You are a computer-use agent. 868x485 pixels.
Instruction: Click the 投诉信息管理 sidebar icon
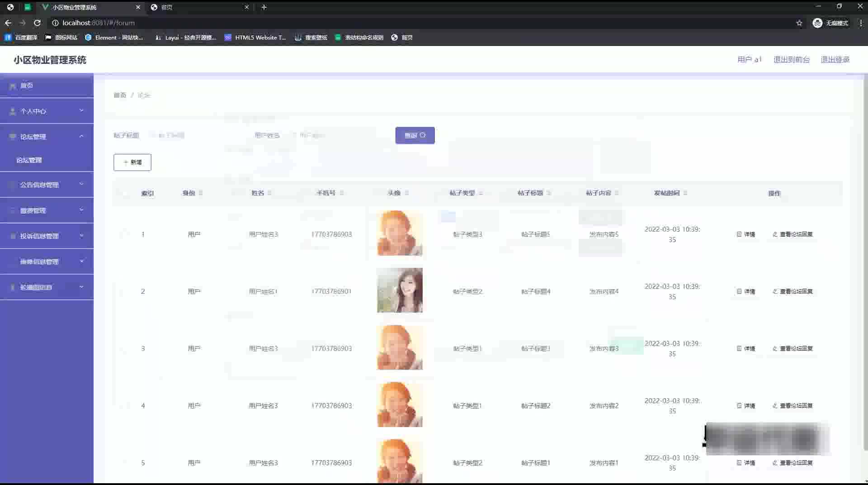point(13,236)
